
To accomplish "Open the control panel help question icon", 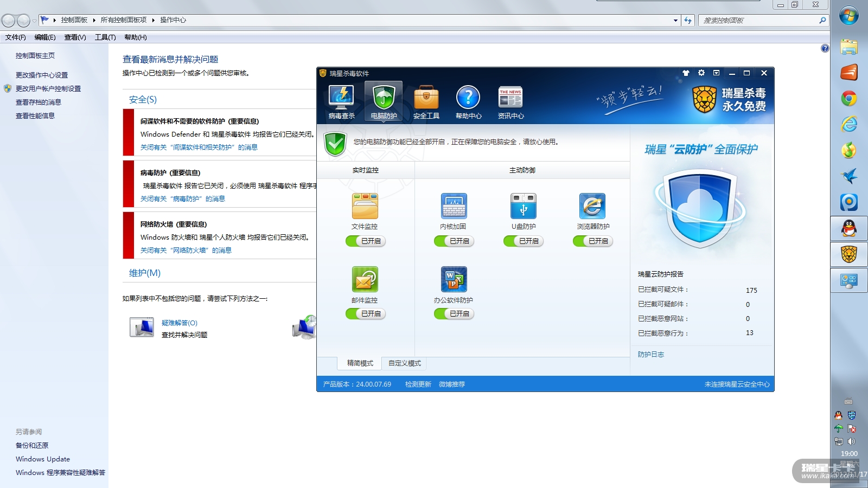I will click(x=825, y=48).
